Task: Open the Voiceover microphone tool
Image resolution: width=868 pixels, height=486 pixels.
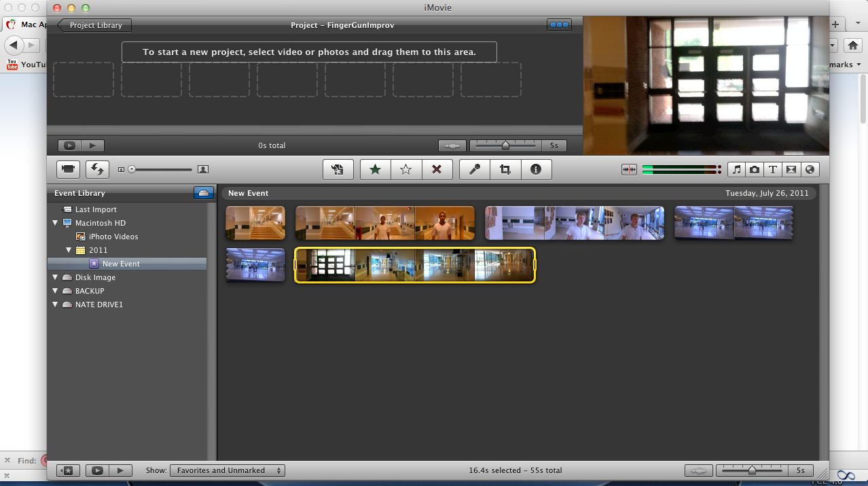Action: (x=475, y=169)
